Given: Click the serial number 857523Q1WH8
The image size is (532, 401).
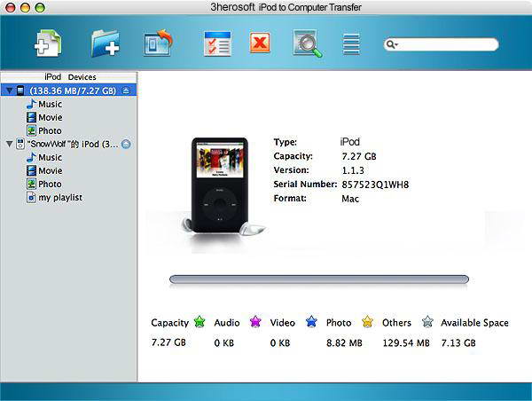Looking at the screenshot, I should pos(375,185).
